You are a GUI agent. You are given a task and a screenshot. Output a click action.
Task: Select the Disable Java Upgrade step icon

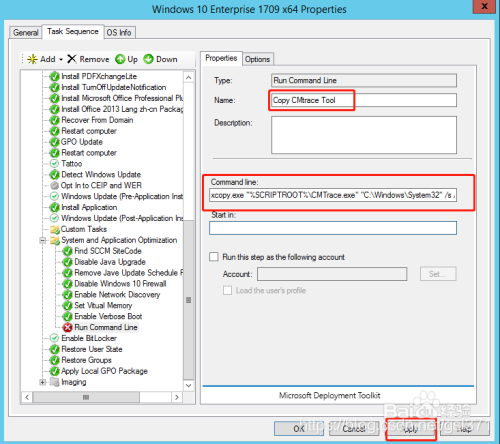point(67,262)
